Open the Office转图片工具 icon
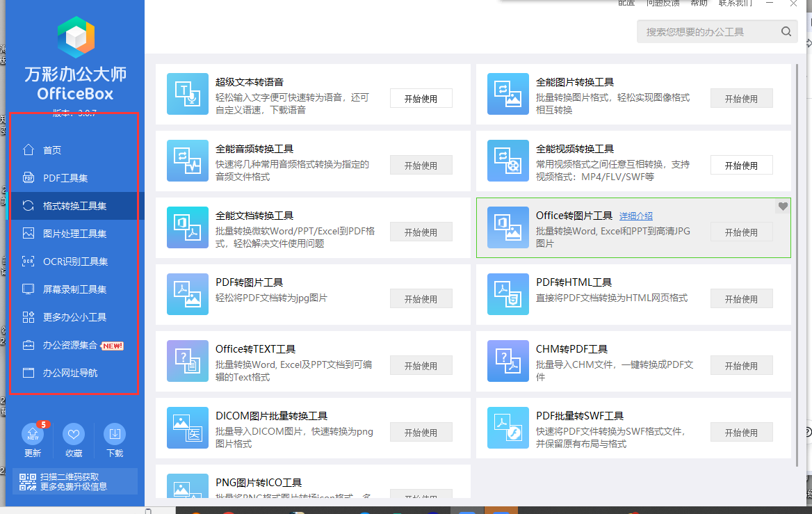This screenshot has height=514, width=812. click(x=508, y=227)
